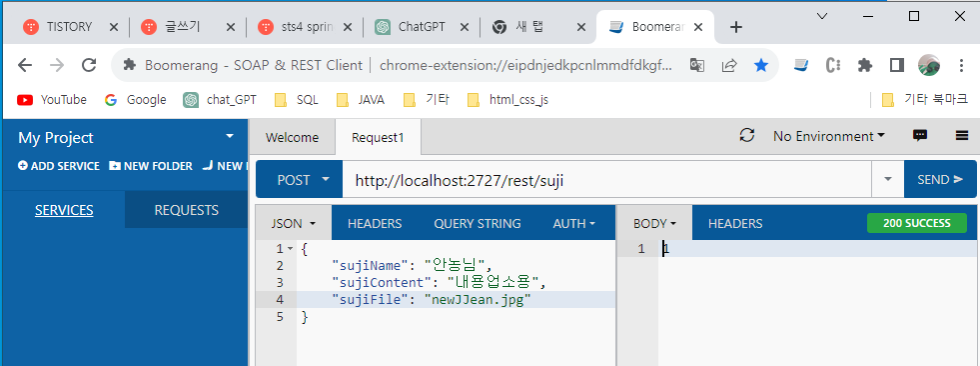
Task: Select the Request1 tab
Action: [378, 138]
